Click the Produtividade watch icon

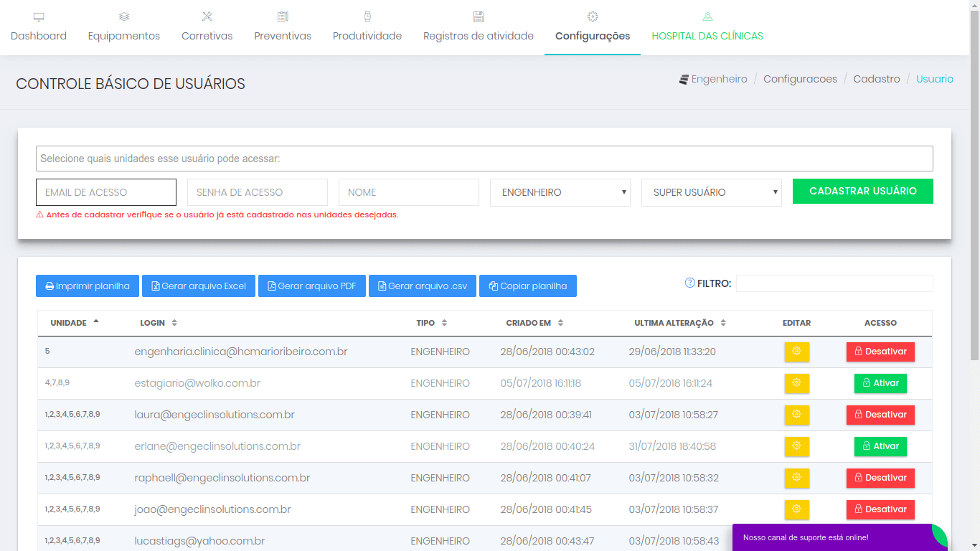(367, 17)
